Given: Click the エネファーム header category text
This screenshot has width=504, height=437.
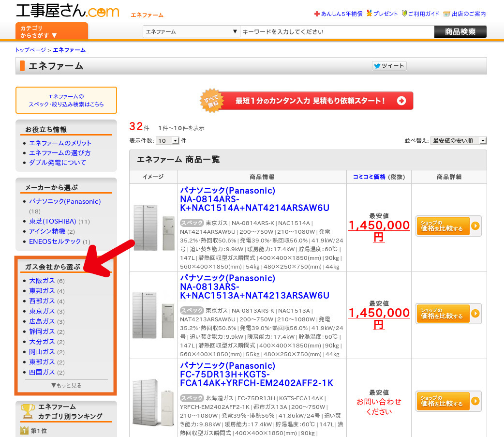Looking at the screenshot, I should [x=147, y=15].
